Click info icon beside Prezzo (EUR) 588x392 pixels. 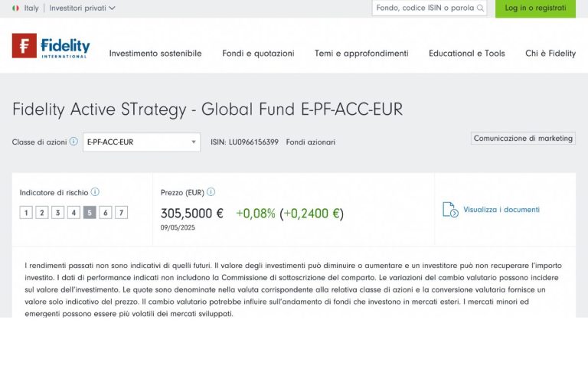pos(211,192)
